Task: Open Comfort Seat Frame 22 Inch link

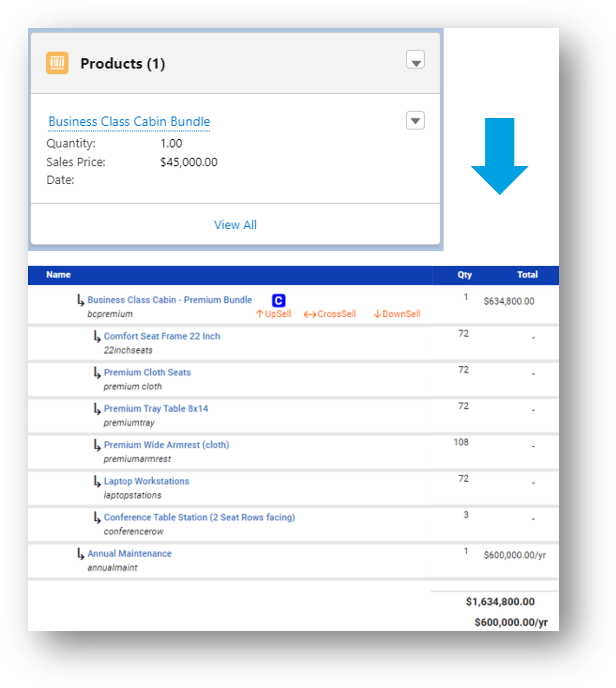Action: pos(162,336)
